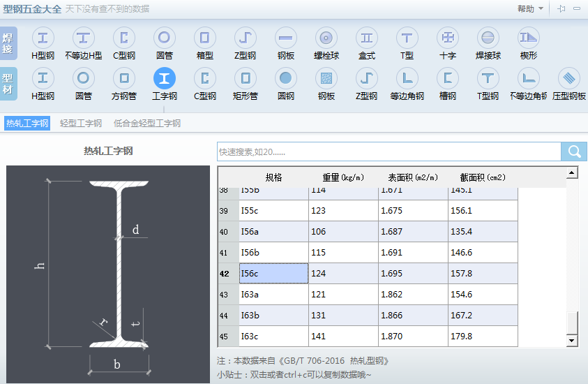The width and height of the screenshot is (588, 384).
Task: Select welded H型钢 icon in 焊接 row
Action: coord(43,38)
